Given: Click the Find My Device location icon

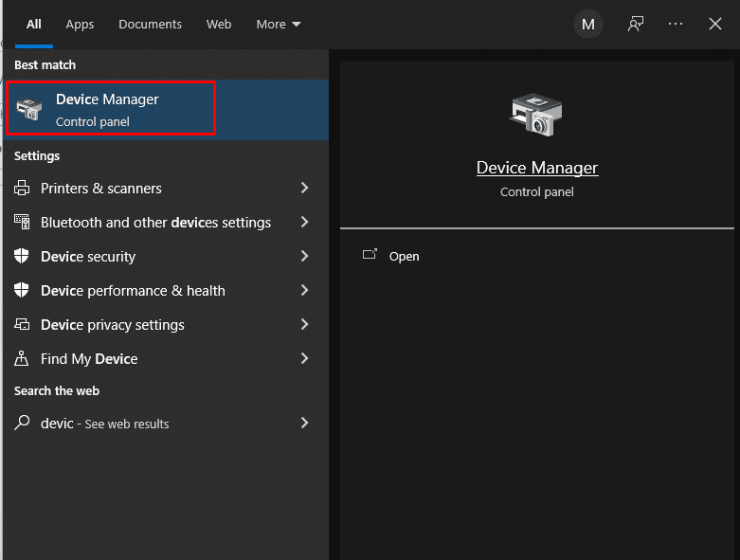Looking at the screenshot, I should pyautogui.click(x=21, y=358).
